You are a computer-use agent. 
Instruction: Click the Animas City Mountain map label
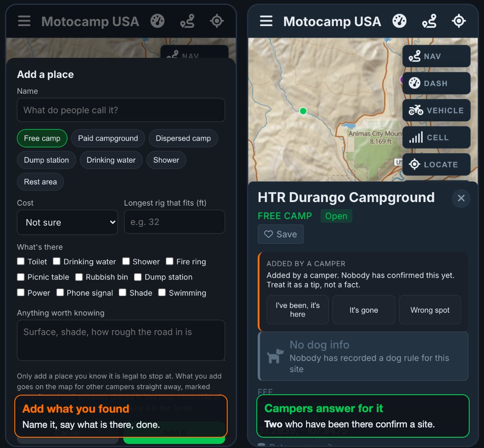click(376, 137)
